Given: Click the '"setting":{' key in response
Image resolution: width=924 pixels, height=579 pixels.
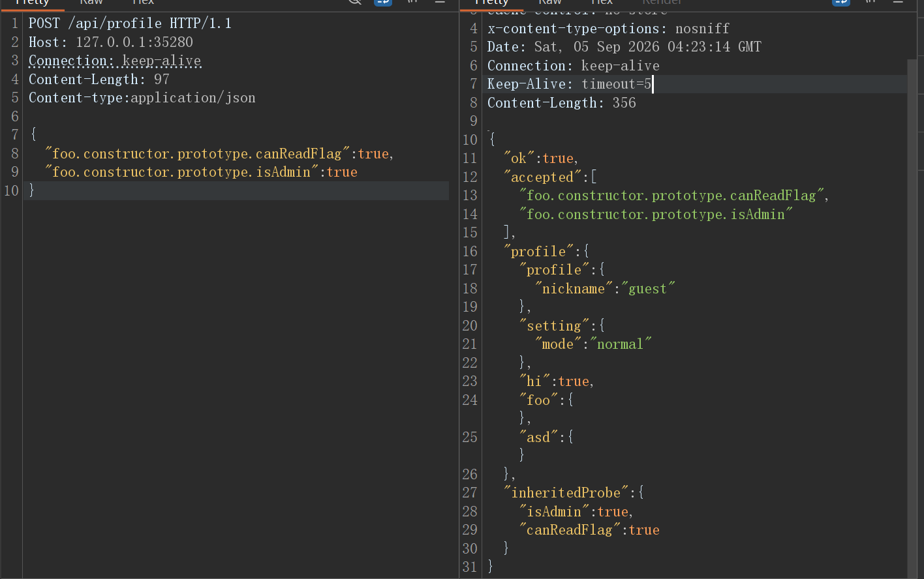Looking at the screenshot, I should tap(562, 326).
